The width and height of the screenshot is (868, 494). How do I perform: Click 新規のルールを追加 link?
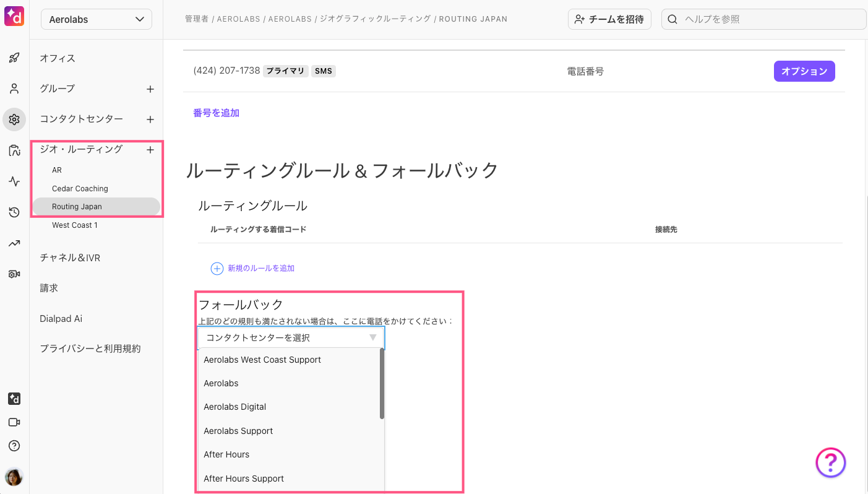click(x=261, y=268)
